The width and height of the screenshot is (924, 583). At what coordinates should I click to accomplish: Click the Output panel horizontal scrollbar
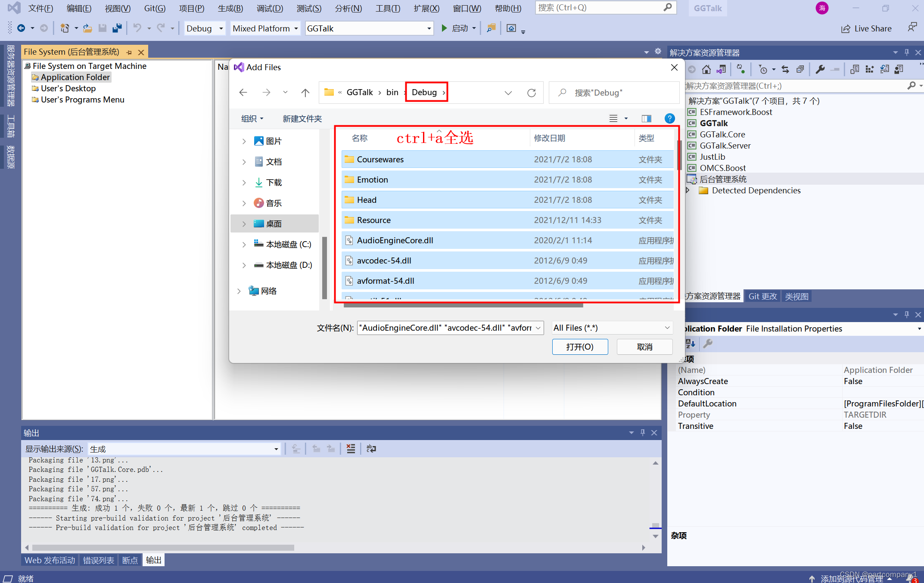click(163, 548)
